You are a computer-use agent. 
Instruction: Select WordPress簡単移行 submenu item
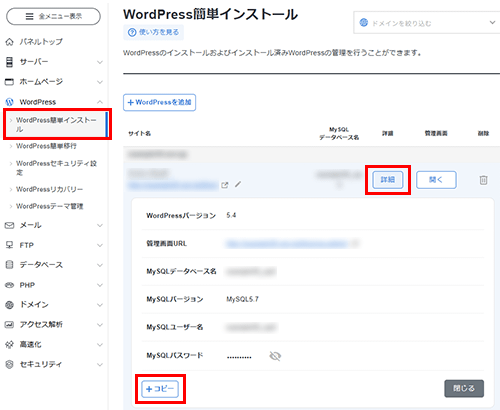click(46, 146)
